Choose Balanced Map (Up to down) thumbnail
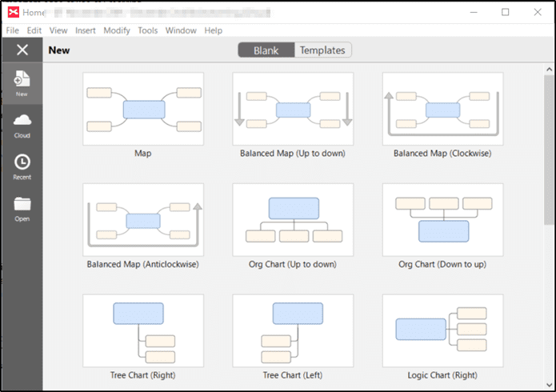 (293, 109)
